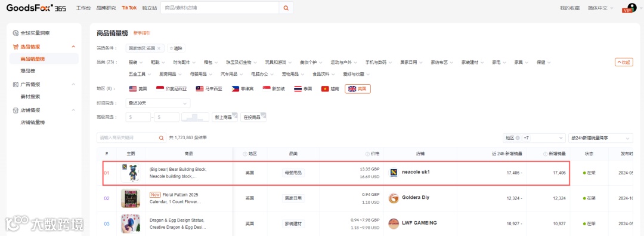
Task: Select the 越南 flag region
Action: point(330,88)
